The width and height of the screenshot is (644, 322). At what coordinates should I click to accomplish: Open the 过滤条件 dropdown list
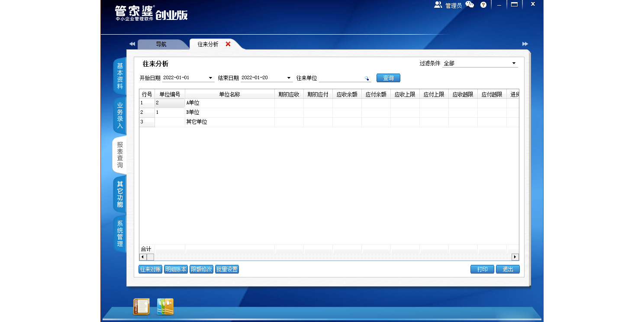(x=514, y=63)
